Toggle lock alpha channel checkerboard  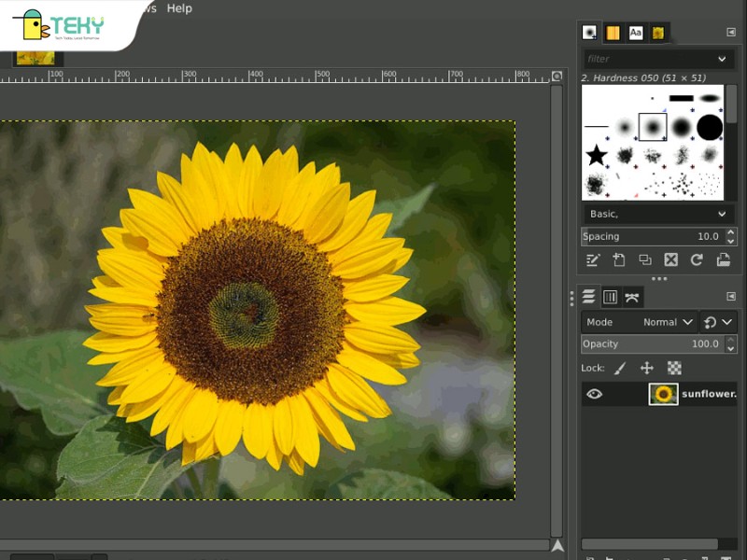tap(674, 369)
